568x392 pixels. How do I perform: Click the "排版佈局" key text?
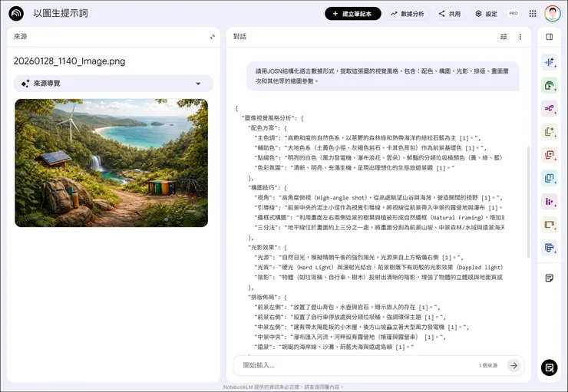tap(263, 297)
